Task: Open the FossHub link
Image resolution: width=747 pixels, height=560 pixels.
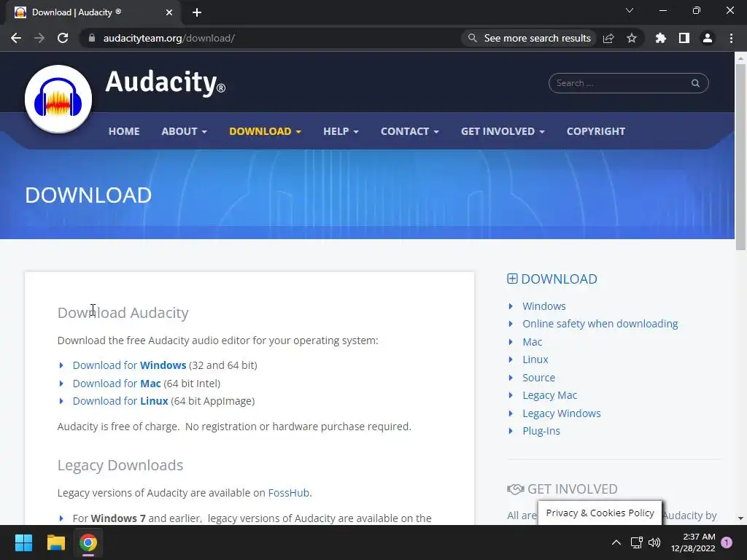Action: click(289, 493)
